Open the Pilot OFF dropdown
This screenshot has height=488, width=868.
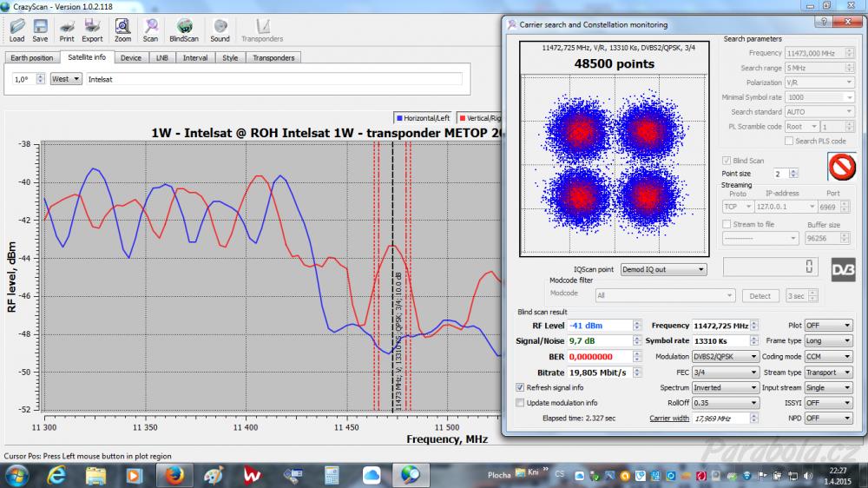click(828, 326)
